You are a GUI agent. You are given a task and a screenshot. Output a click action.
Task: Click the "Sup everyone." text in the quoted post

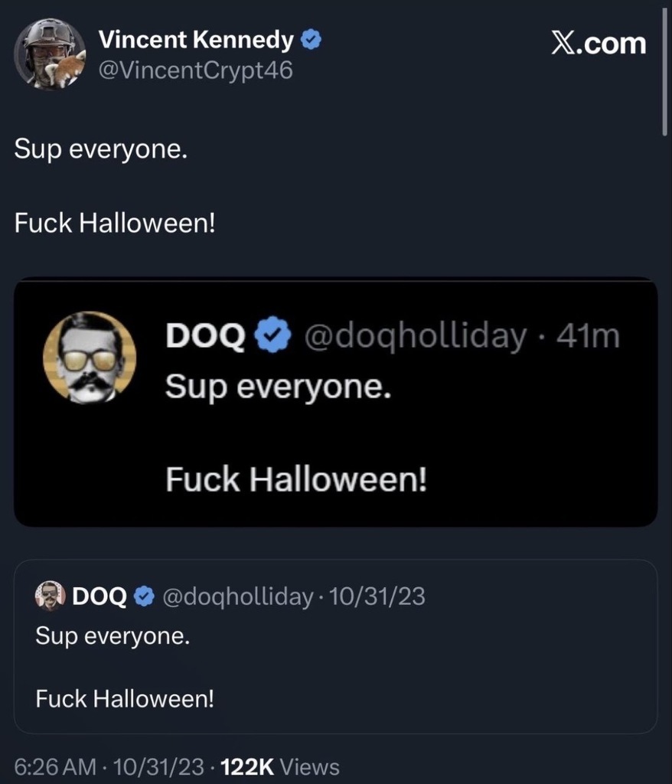[113, 637]
